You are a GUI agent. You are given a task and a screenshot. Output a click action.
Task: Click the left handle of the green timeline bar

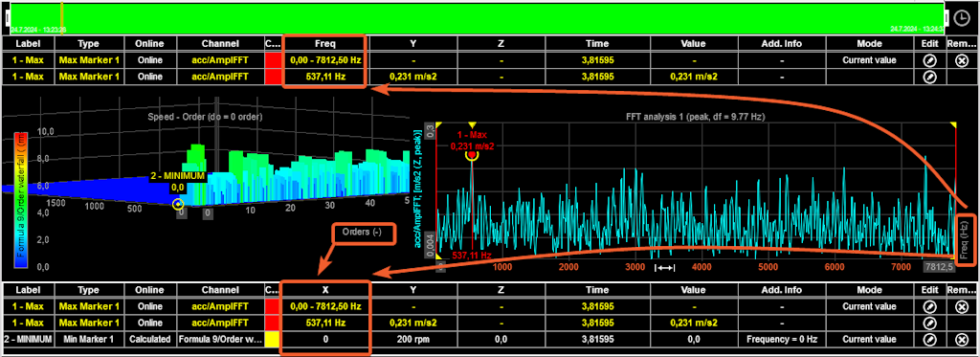[x=8, y=17]
